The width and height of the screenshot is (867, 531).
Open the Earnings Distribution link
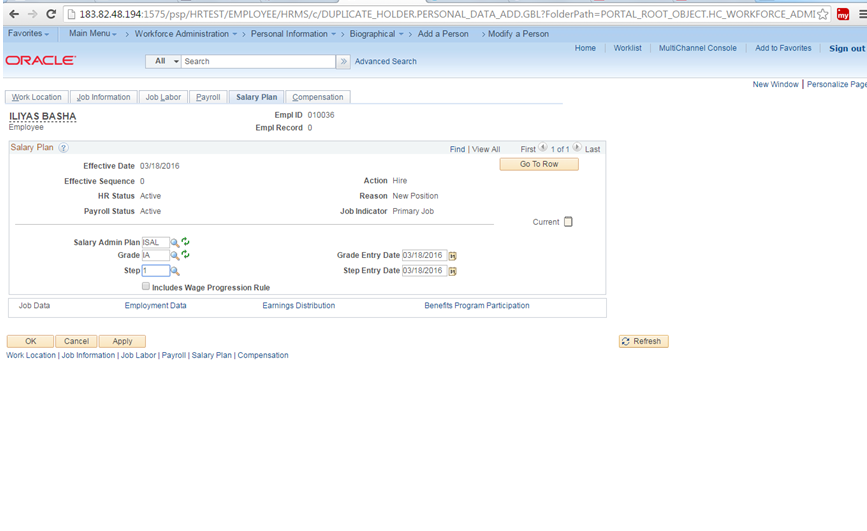tap(299, 305)
